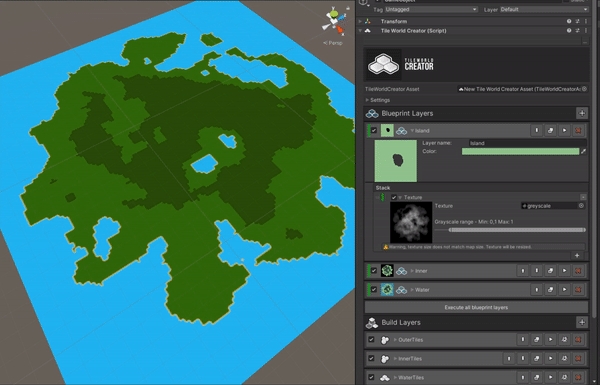Execute the Island layer with play icon

click(x=564, y=131)
